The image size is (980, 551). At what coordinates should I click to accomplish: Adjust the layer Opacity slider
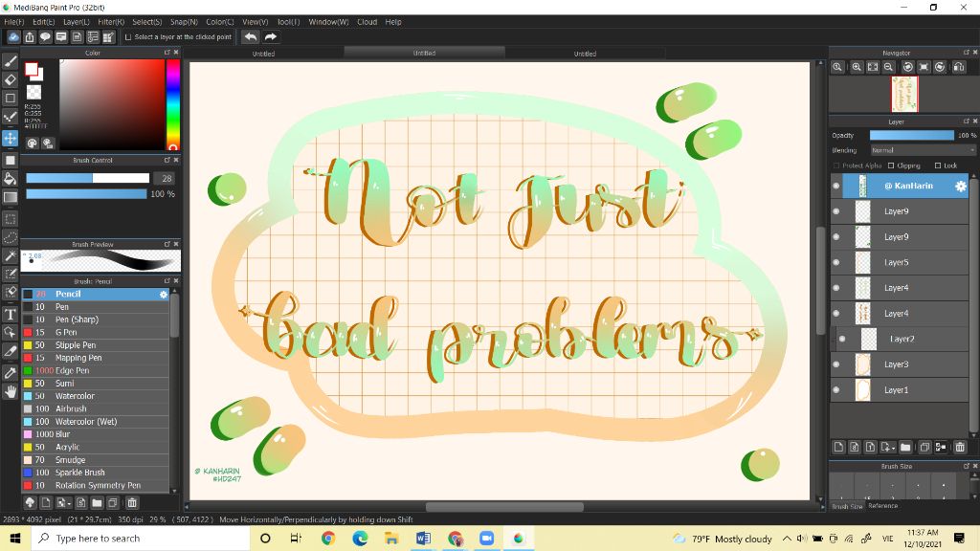912,135
